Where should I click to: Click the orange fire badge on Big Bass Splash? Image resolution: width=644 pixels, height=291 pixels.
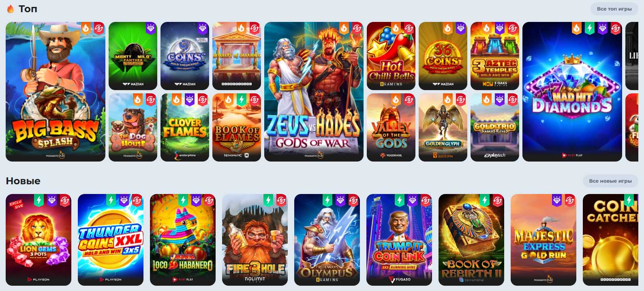86,28
